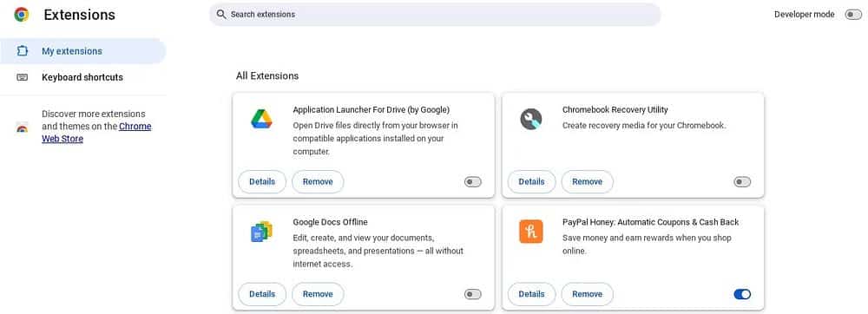The width and height of the screenshot is (868, 314).
Task: Enable Chromebook Recovery Utility toggle
Action: click(742, 182)
